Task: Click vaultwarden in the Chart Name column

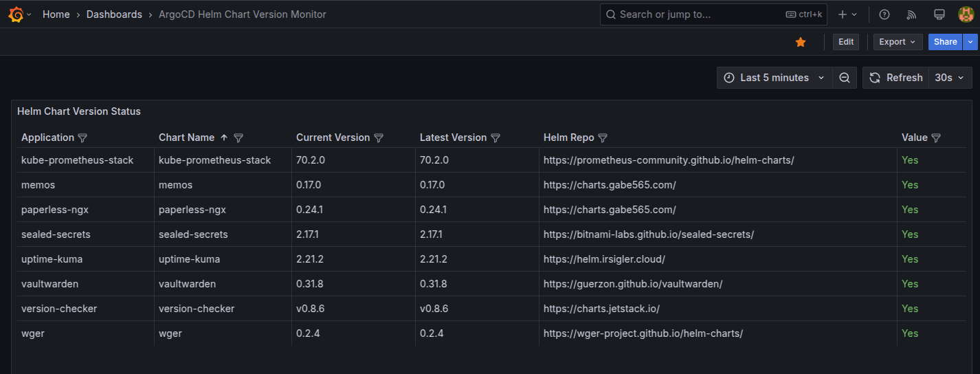Action: 187,284
